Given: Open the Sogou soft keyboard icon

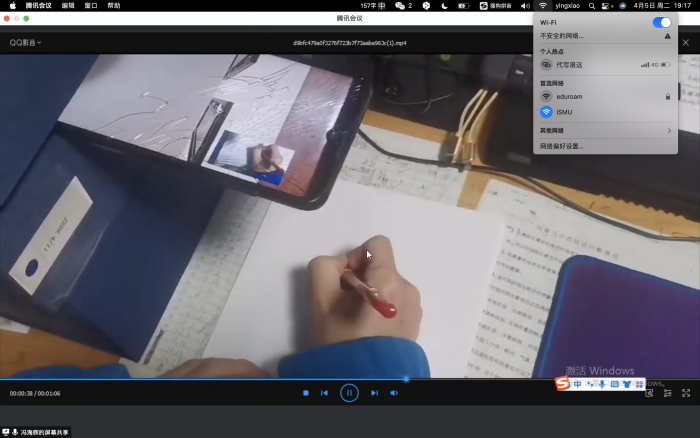Looking at the screenshot, I should (614, 384).
